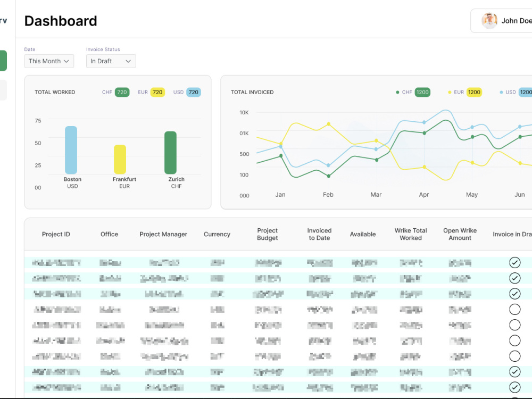532x399 pixels.
Task: Click the yellow line data point at Feb
Action: tap(328, 124)
